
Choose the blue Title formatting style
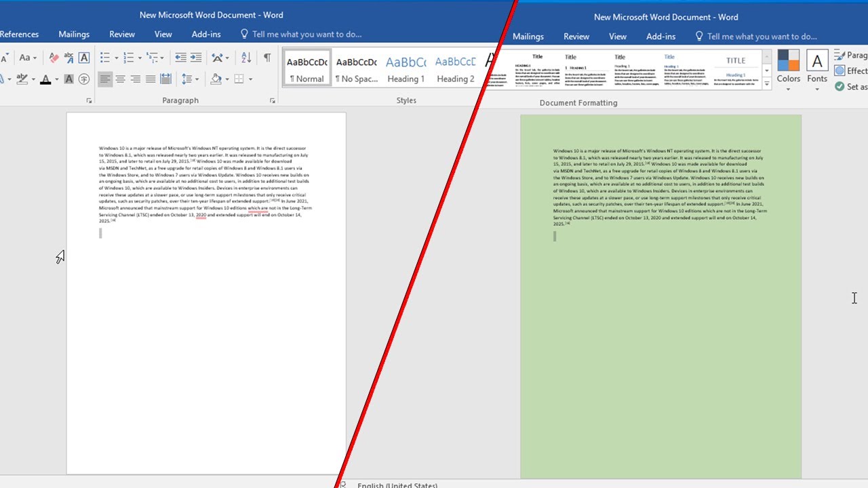[x=687, y=69]
